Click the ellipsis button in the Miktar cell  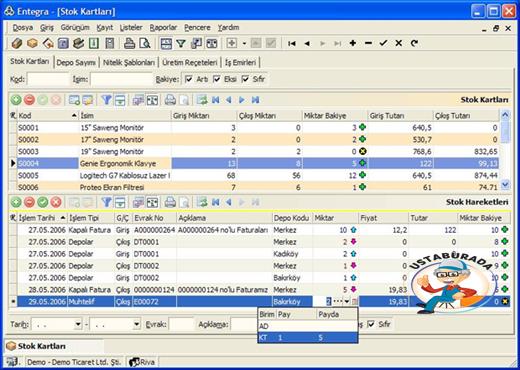pyautogui.click(x=338, y=302)
